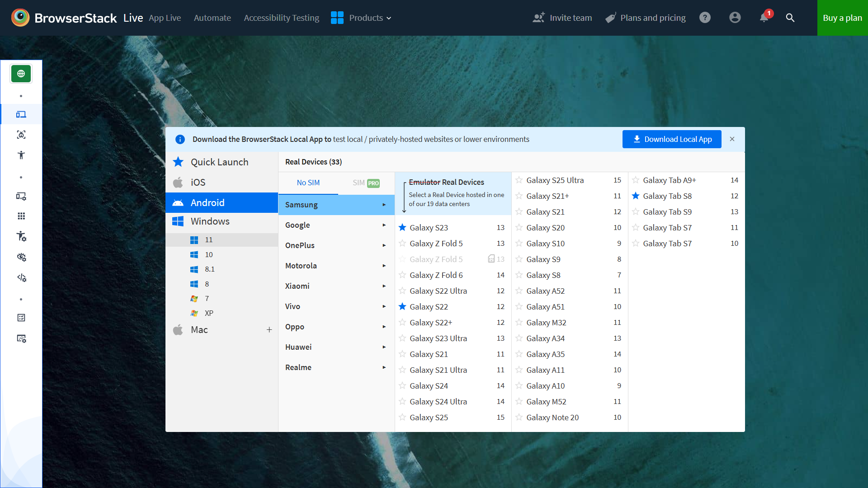Open Accessibility Testing nav link
Image resolution: width=868 pixels, height=488 pixels.
tap(281, 18)
